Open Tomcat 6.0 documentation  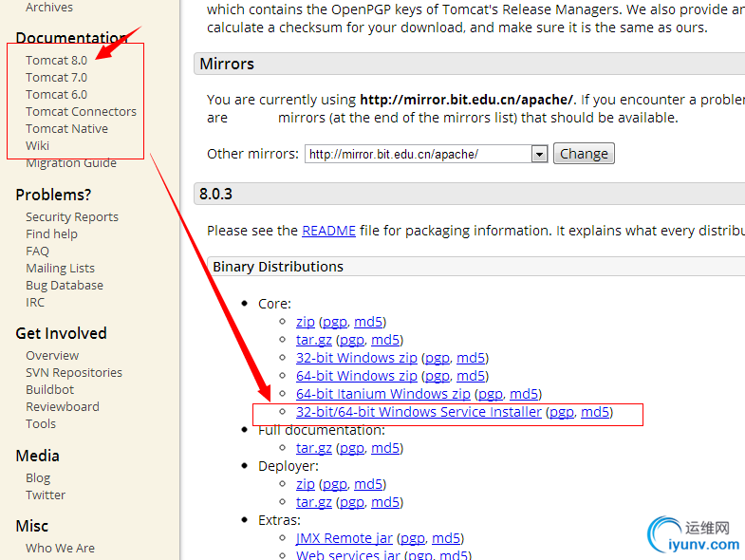coord(57,95)
